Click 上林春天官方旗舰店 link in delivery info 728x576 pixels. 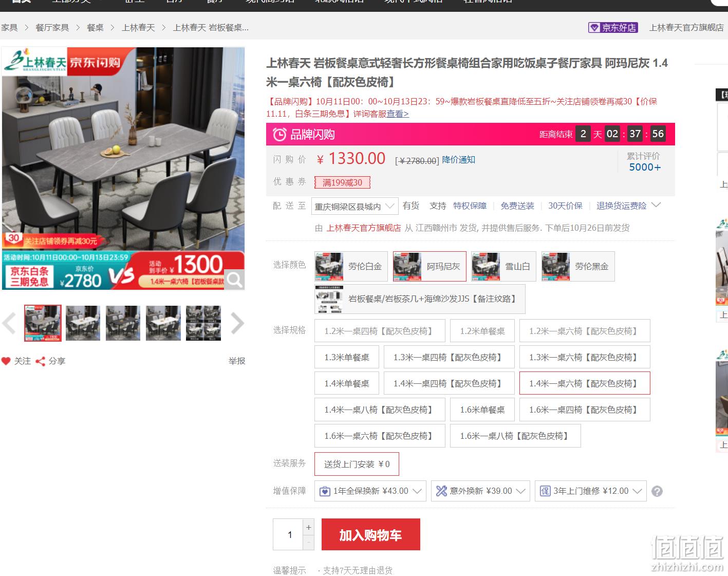coord(364,228)
